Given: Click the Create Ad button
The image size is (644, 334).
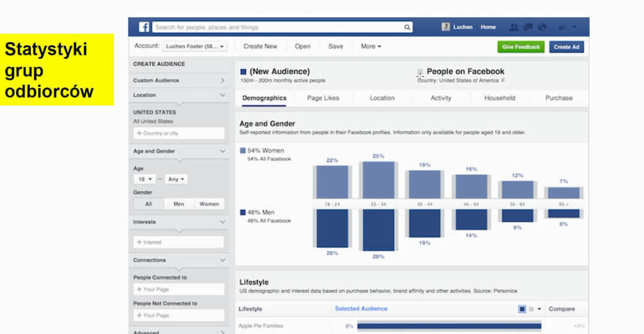Looking at the screenshot, I should 566,47.
